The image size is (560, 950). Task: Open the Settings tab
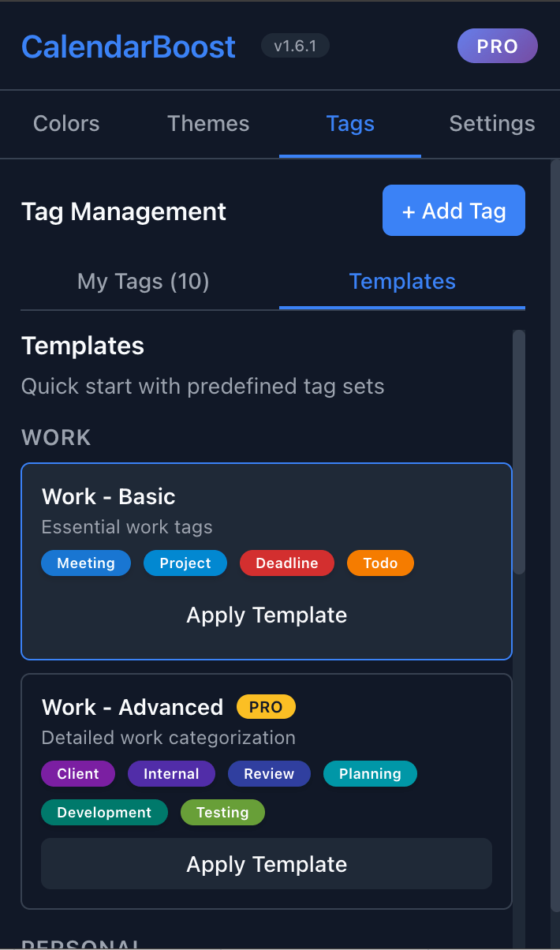tap(491, 123)
